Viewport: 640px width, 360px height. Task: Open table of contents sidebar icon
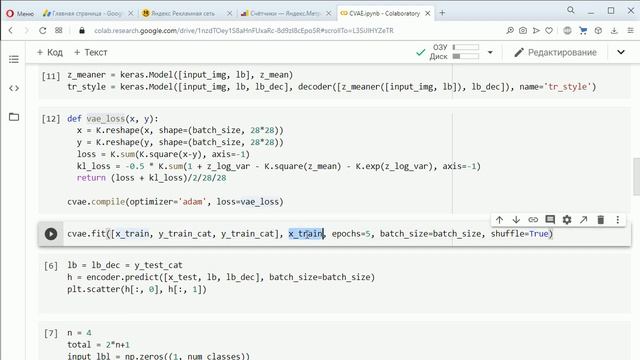14,60
